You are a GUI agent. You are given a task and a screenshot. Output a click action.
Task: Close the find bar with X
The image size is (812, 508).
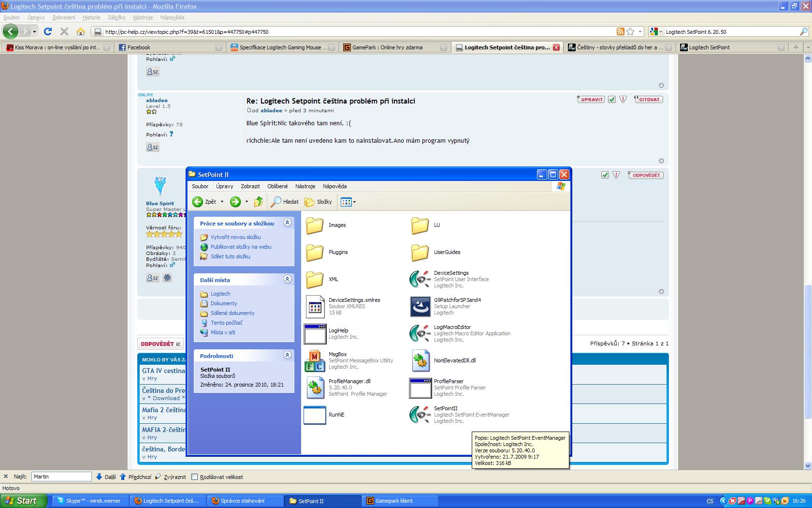pos(6,477)
